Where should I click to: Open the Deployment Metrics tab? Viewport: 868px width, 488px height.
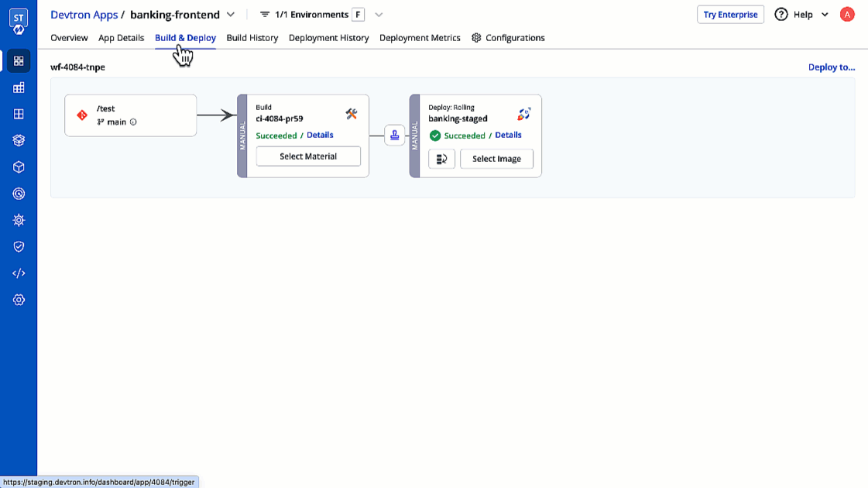point(419,37)
